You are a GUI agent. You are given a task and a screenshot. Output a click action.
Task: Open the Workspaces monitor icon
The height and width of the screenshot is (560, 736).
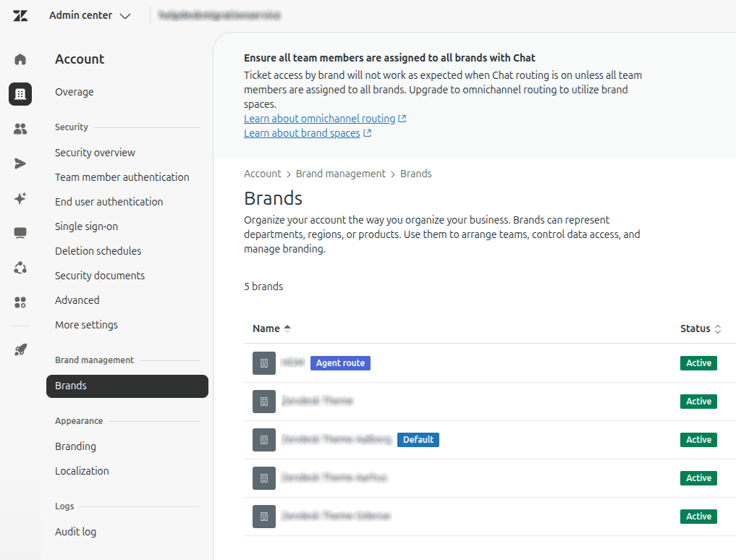[20, 233]
